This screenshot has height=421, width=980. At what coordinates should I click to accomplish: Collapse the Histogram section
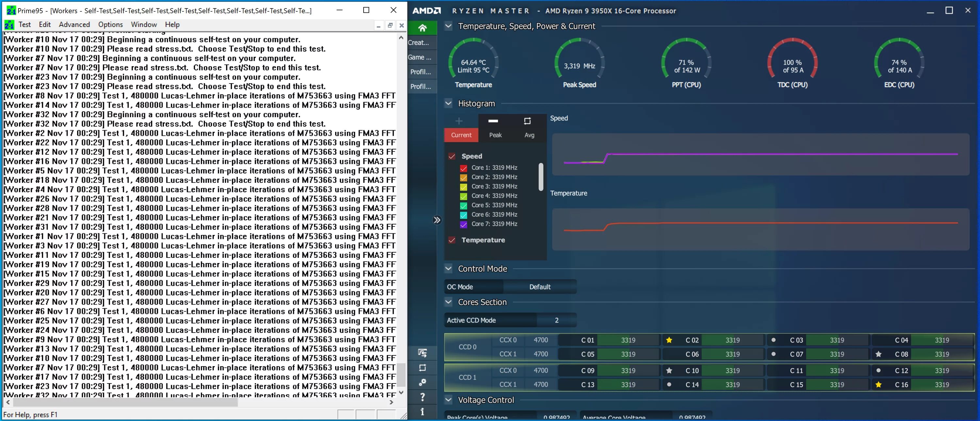tap(449, 103)
